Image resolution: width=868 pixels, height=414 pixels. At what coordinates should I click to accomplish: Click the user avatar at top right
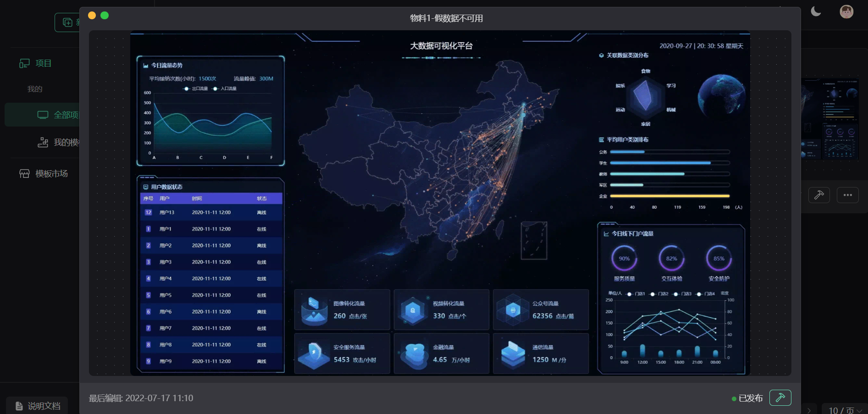[847, 11]
